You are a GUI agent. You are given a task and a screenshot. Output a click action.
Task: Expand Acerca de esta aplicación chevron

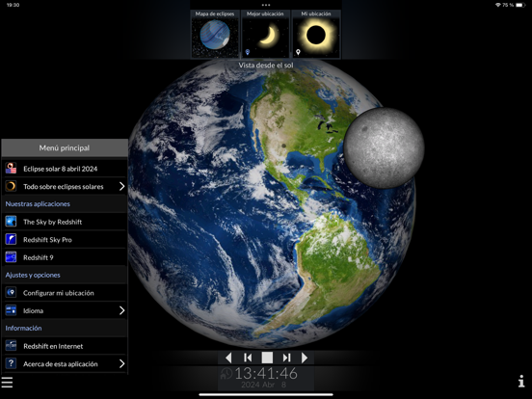pos(121,363)
